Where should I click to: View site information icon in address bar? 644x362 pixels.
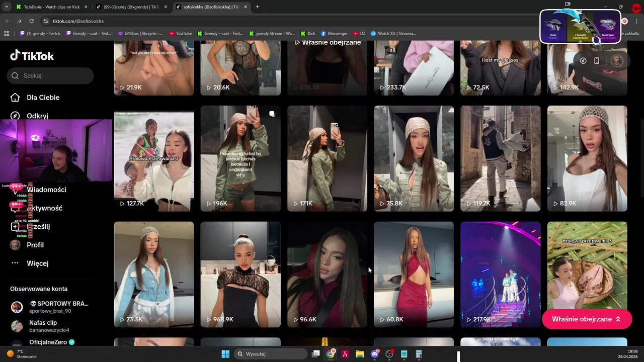coord(46,21)
